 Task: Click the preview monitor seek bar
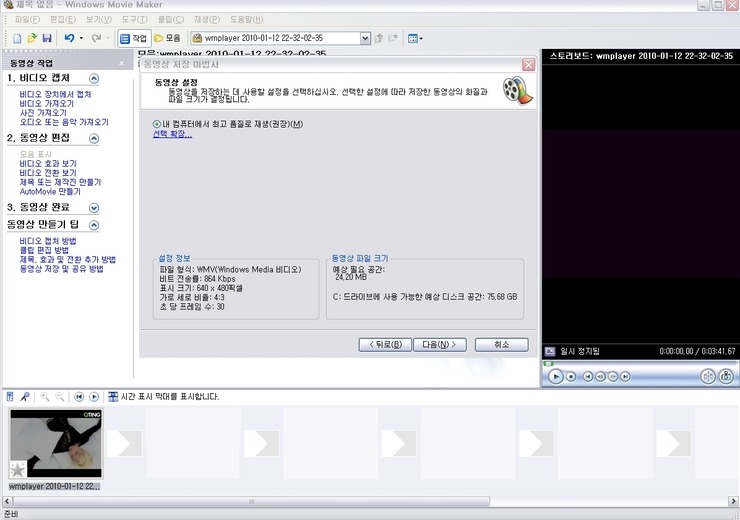[x=638, y=363]
